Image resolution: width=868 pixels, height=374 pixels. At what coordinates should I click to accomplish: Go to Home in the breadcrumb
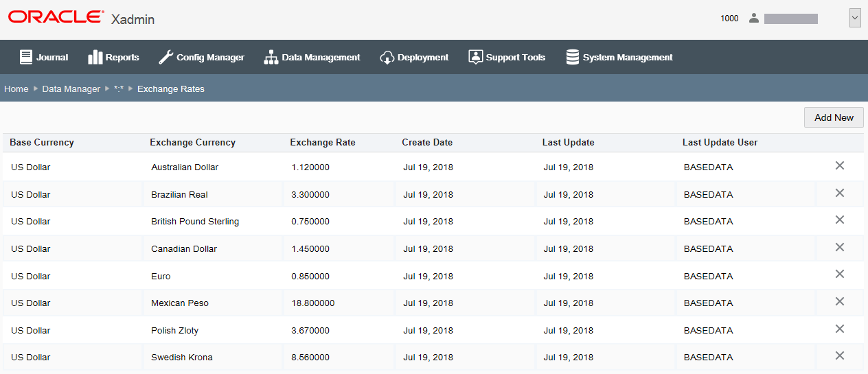16,89
